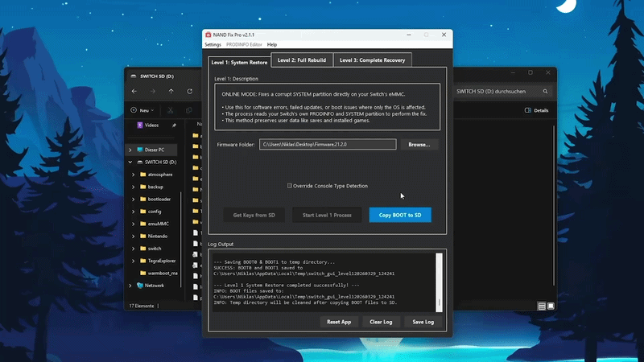This screenshot has height=362, width=644.
Task: Expand backup folder chevron
Action: 133,187
